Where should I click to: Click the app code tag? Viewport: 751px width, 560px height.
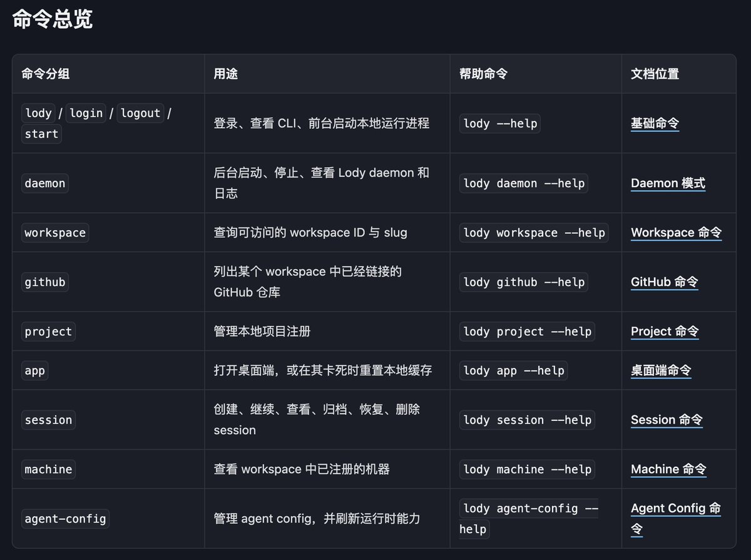tap(34, 370)
